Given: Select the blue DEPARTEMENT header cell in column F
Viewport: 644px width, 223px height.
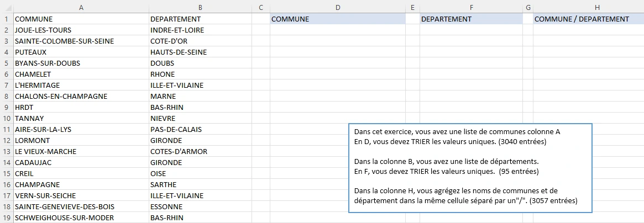Looking at the screenshot, I should (471, 19).
